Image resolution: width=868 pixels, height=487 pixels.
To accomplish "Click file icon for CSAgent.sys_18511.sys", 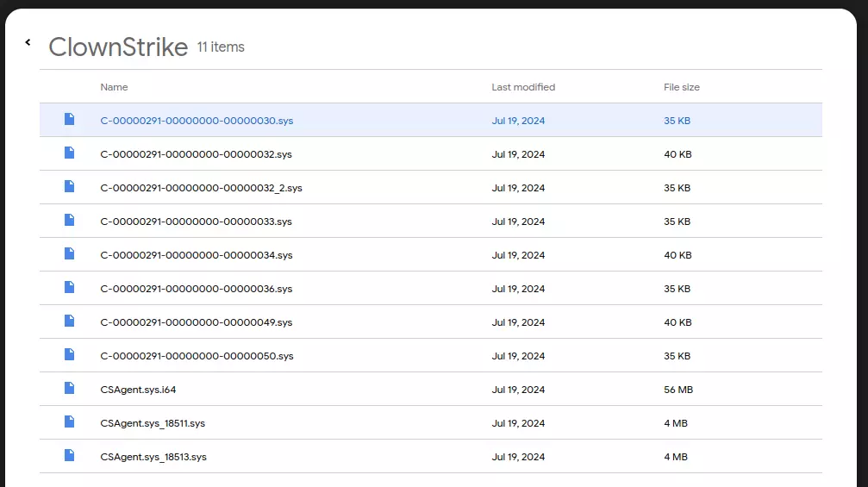I will (x=70, y=422).
